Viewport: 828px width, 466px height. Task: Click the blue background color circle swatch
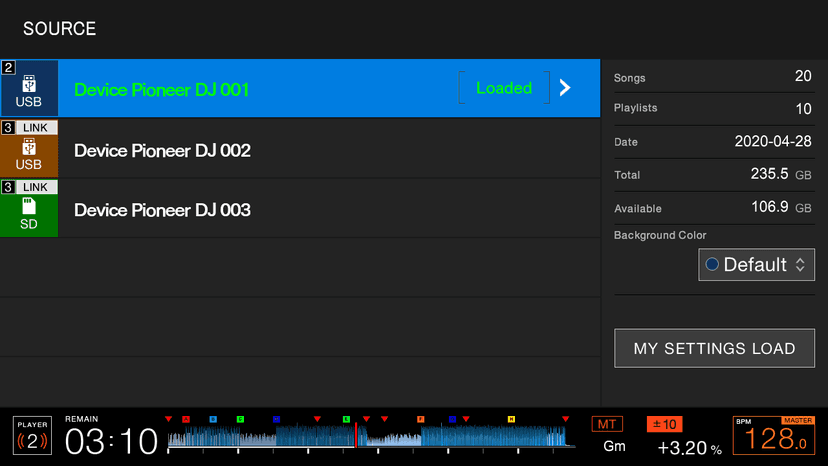point(712,264)
